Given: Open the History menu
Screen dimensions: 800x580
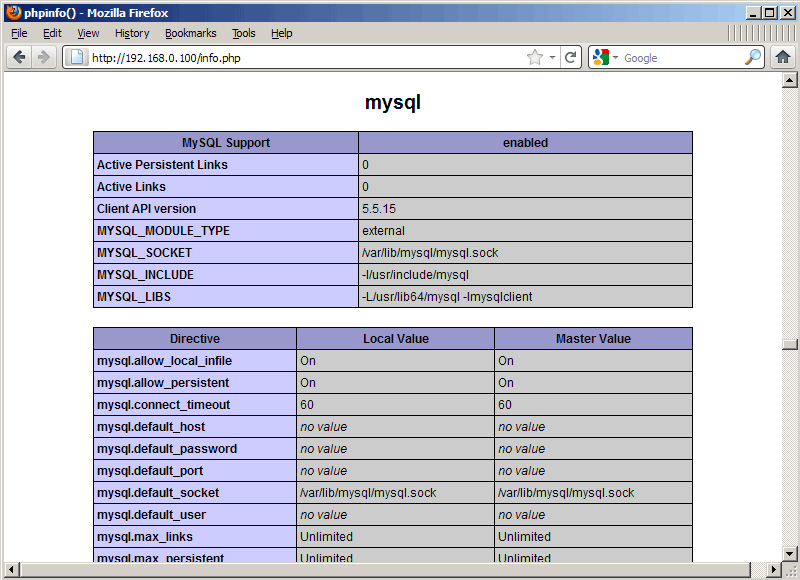Looking at the screenshot, I should 132,33.
